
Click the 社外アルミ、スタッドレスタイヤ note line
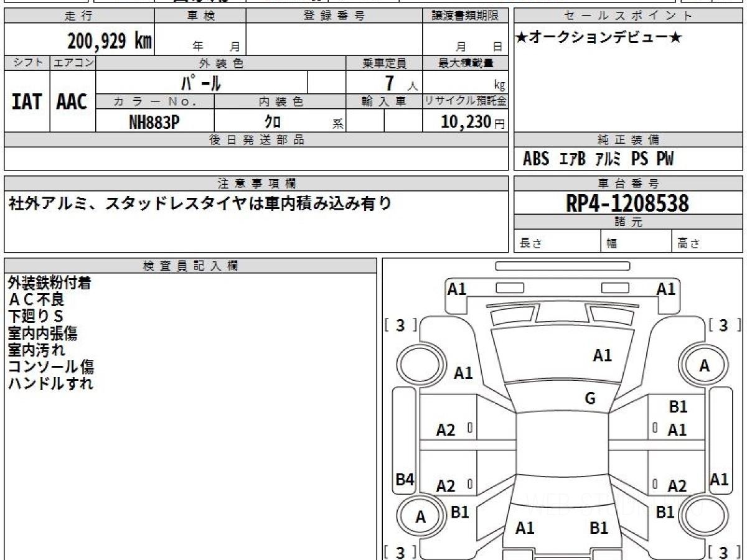(x=200, y=203)
